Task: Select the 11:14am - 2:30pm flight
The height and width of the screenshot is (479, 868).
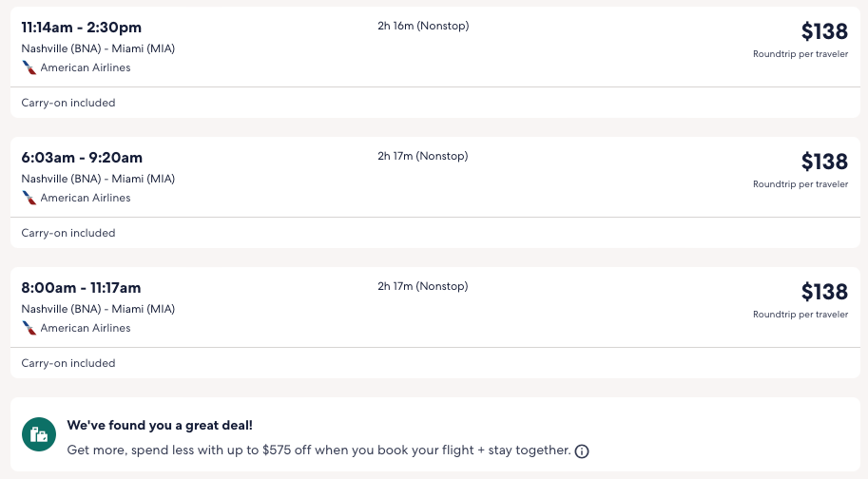Action: tap(82, 28)
